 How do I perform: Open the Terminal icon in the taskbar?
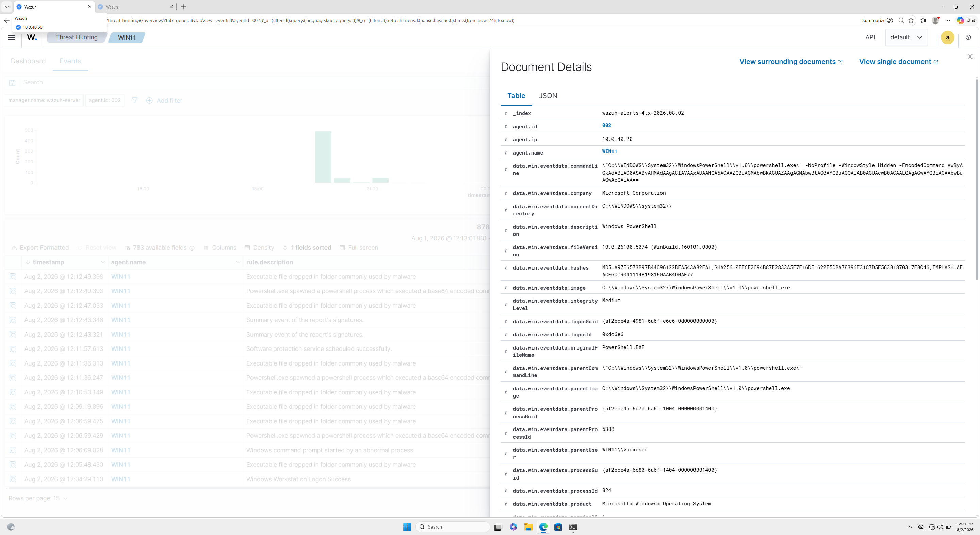click(x=573, y=526)
